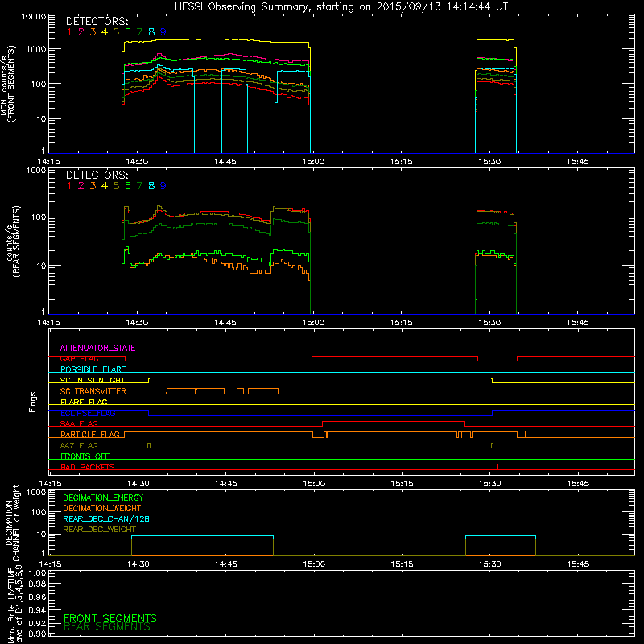Select detector 9 in front segments legend
644x644 pixels.
pyautogui.click(x=163, y=32)
